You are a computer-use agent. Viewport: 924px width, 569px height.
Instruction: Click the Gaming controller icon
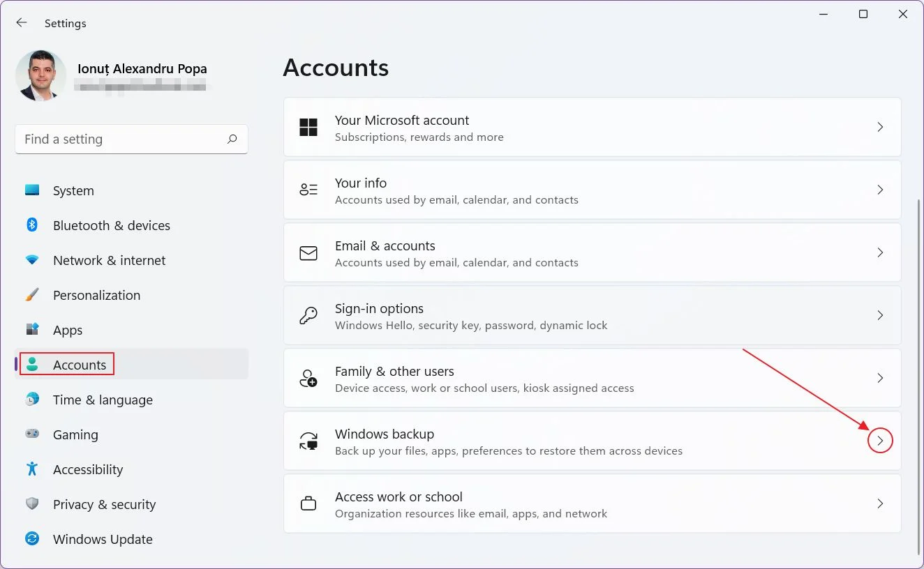click(x=32, y=434)
